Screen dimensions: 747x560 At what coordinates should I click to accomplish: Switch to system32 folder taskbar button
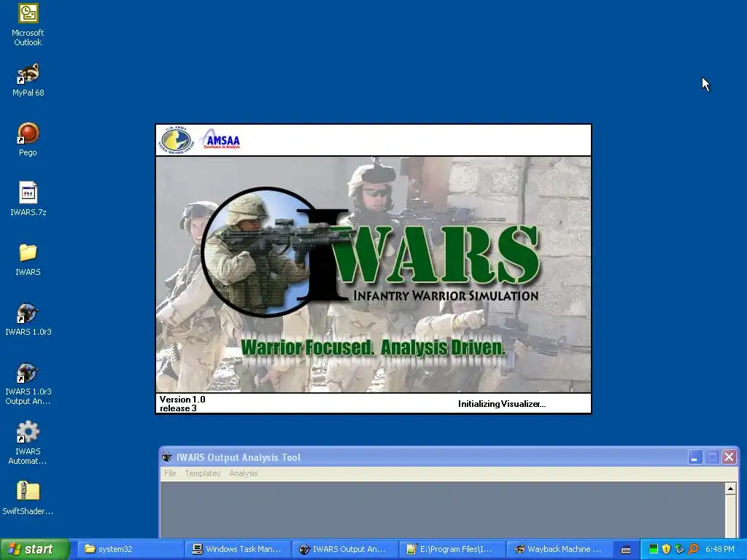click(130, 549)
